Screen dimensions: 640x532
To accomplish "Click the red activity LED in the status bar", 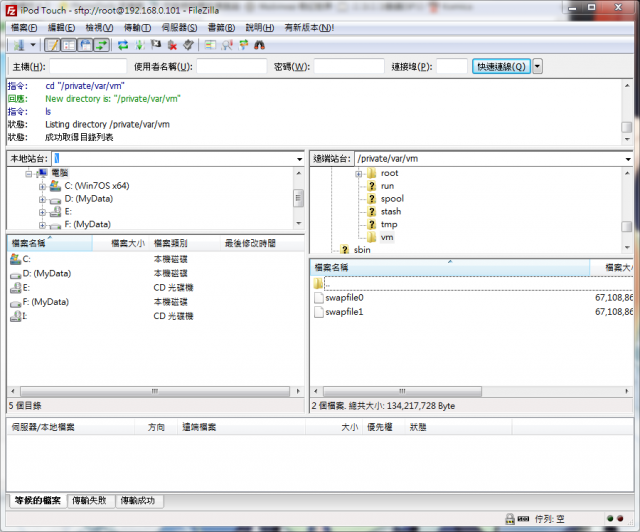I will [x=620, y=519].
